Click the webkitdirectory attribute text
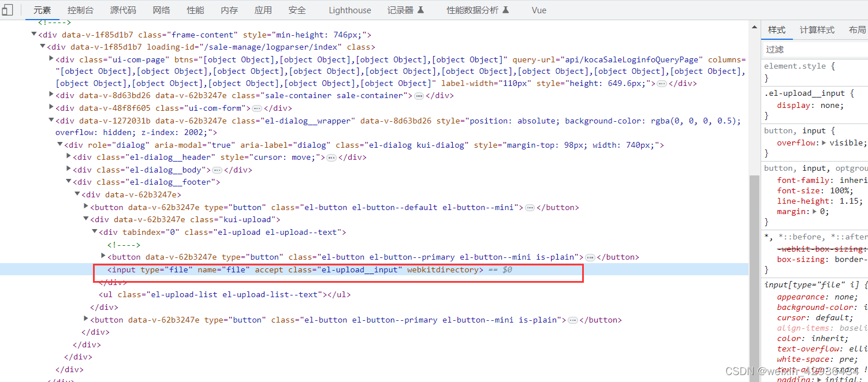This screenshot has width=868, height=382. click(x=443, y=269)
